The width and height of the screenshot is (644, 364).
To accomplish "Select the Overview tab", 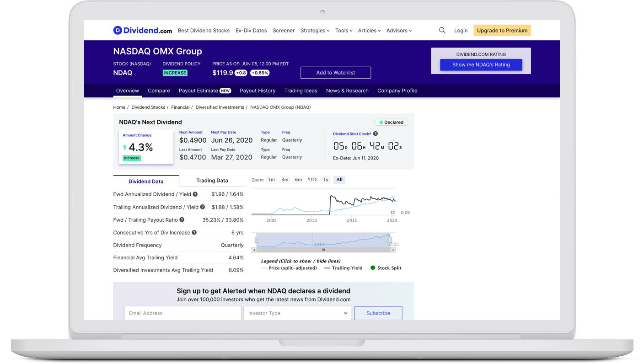I will coord(127,91).
